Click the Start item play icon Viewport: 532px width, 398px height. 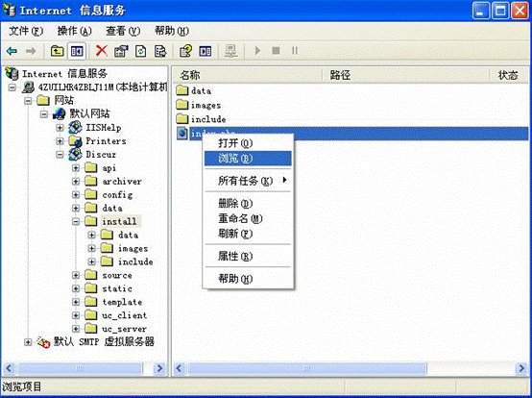pos(257,51)
